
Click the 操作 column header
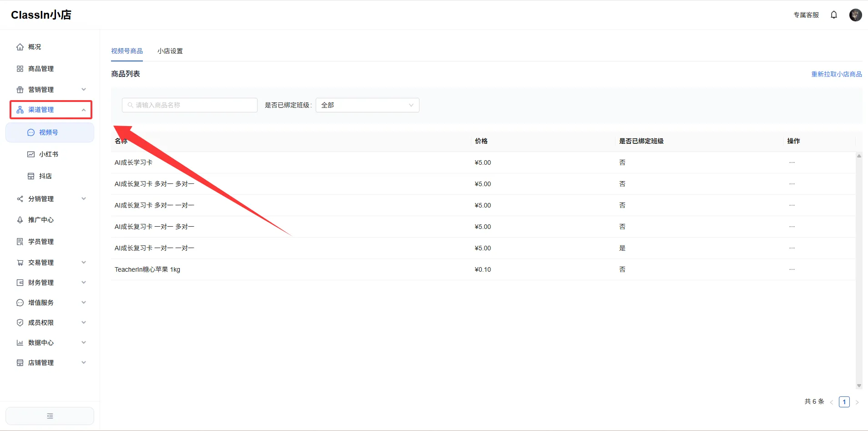pos(794,141)
